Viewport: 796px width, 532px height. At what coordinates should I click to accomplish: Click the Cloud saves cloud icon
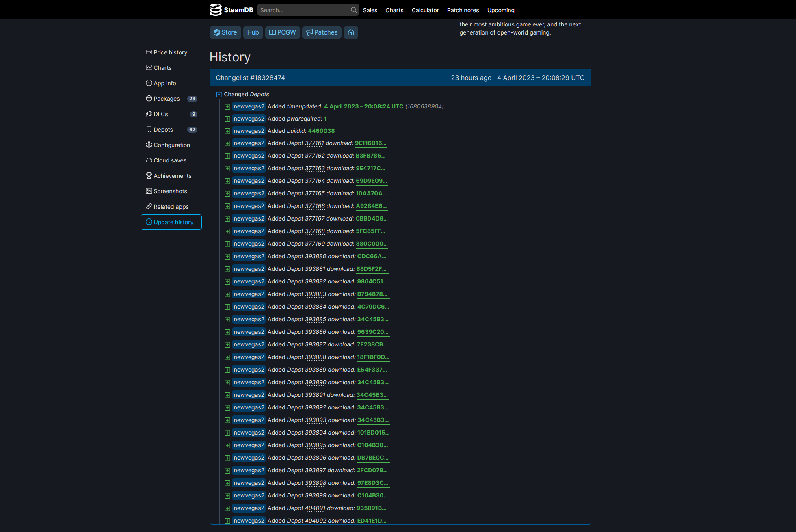coord(149,160)
